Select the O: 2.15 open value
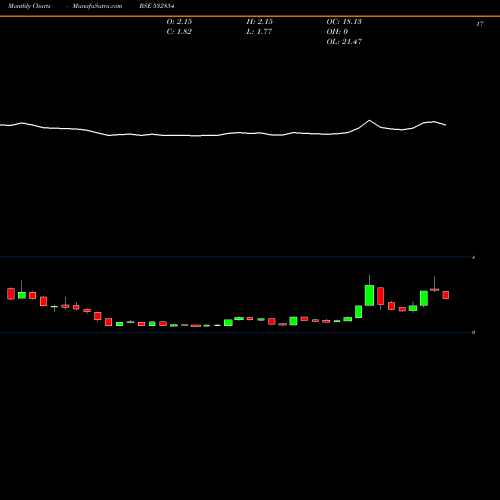 tap(179, 22)
